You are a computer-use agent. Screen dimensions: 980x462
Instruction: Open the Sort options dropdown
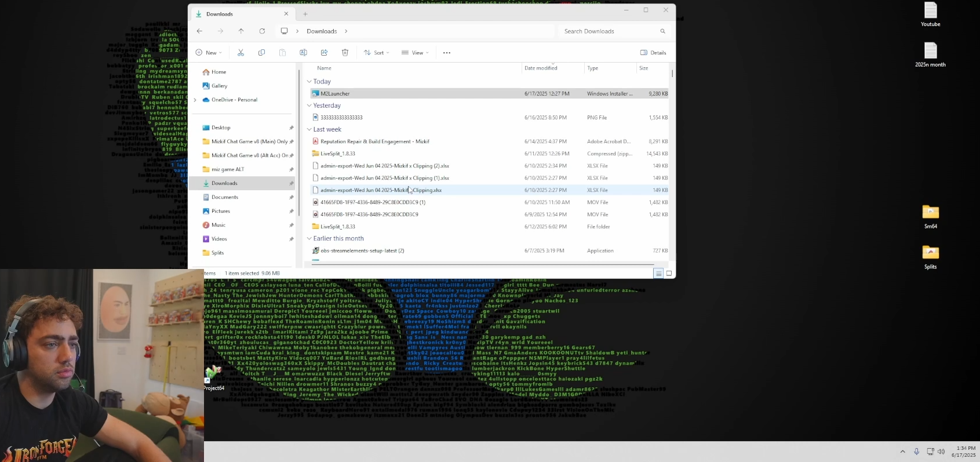click(x=376, y=53)
